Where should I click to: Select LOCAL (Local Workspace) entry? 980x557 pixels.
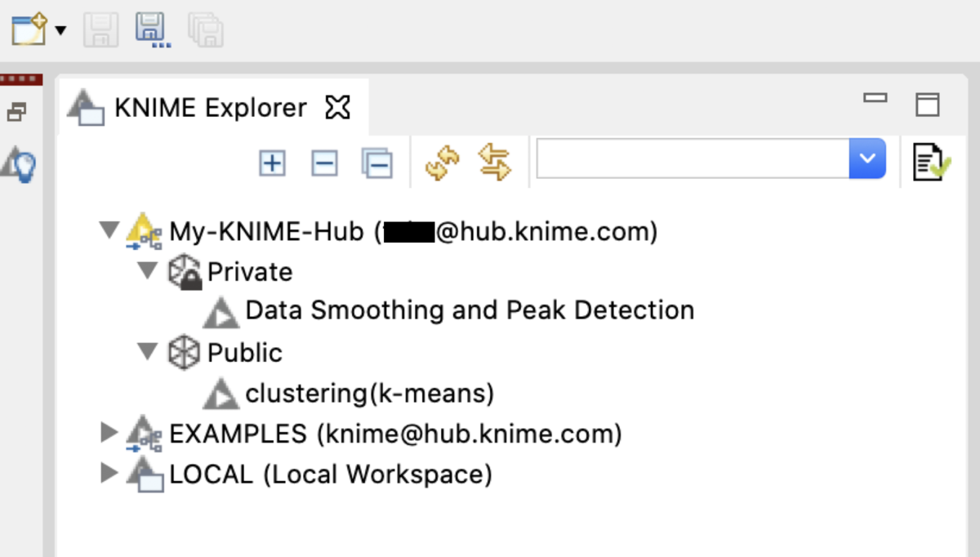[x=331, y=475]
